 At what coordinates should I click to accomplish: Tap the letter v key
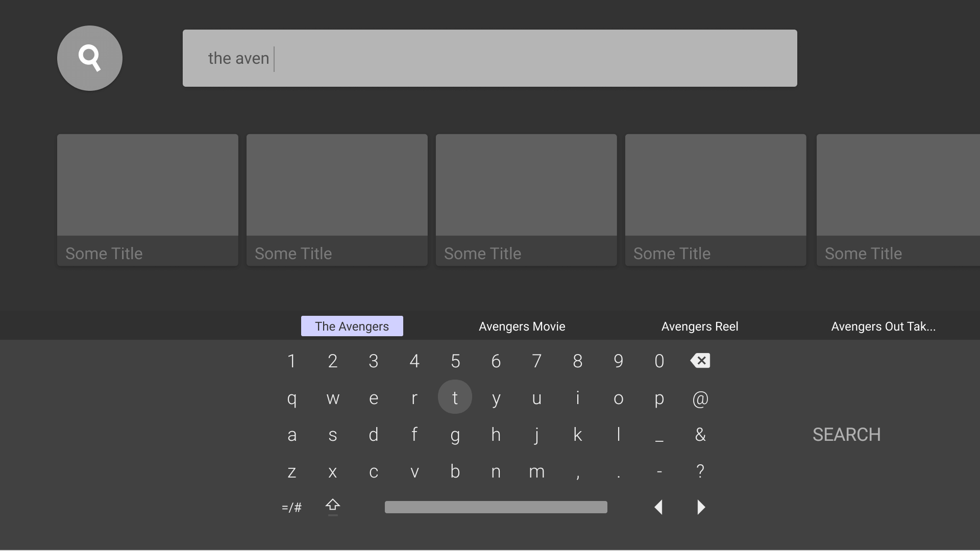(x=414, y=472)
